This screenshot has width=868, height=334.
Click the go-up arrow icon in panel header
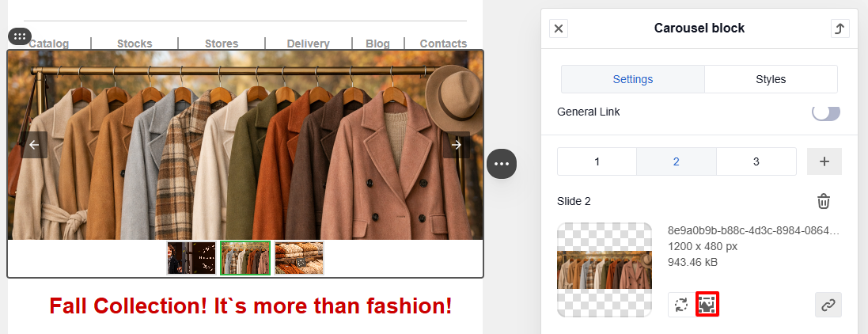(x=840, y=28)
